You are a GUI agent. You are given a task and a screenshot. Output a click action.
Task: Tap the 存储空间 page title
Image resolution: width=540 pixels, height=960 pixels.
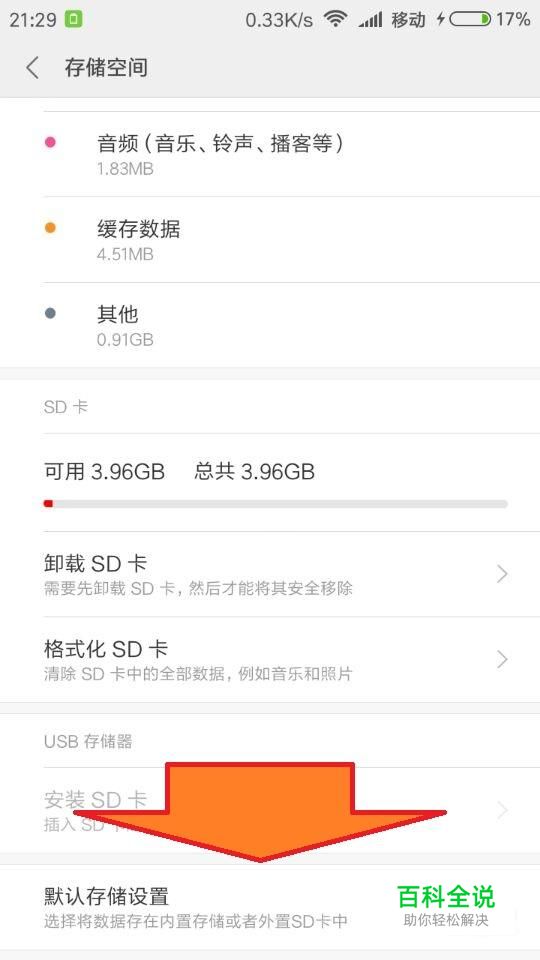pyautogui.click(x=106, y=67)
